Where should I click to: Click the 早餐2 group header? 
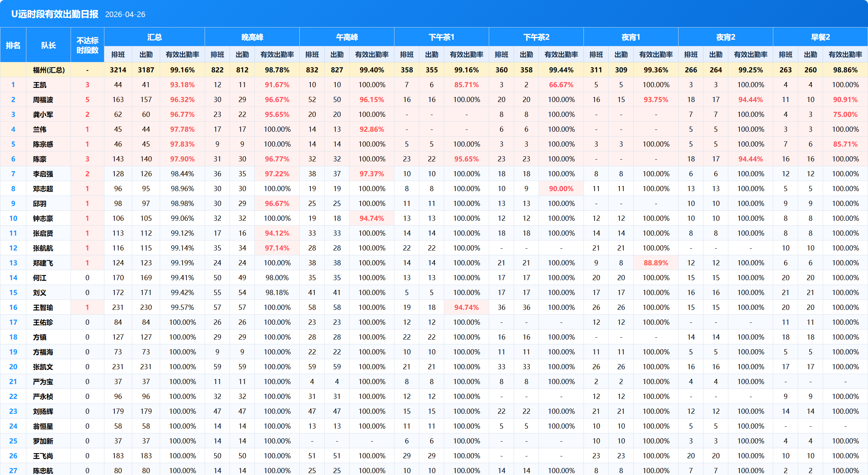point(820,37)
